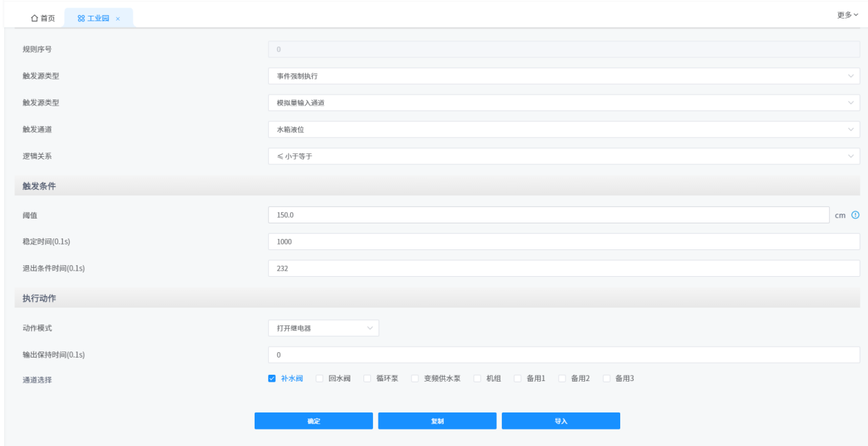The height and width of the screenshot is (446, 868).
Task: Click the grid icon on 工业园 tab
Action: tap(81, 18)
